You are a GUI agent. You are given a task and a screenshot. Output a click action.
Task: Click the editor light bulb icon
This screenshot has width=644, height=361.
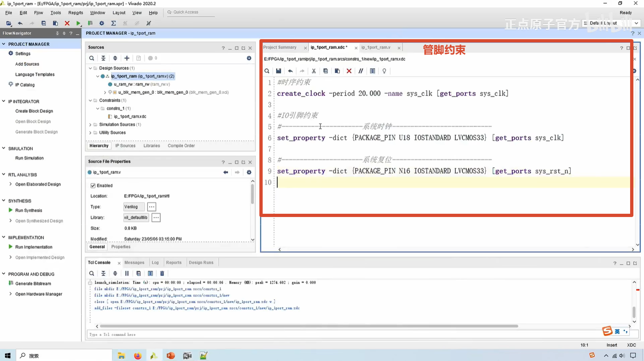(384, 71)
